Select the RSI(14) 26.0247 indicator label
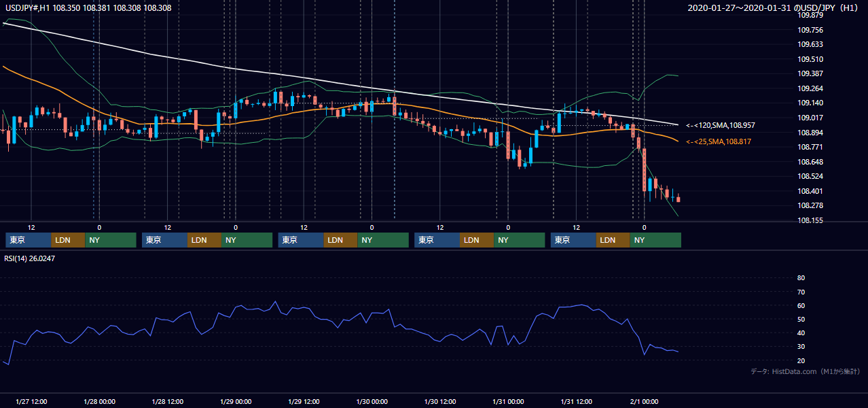 click(x=31, y=258)
